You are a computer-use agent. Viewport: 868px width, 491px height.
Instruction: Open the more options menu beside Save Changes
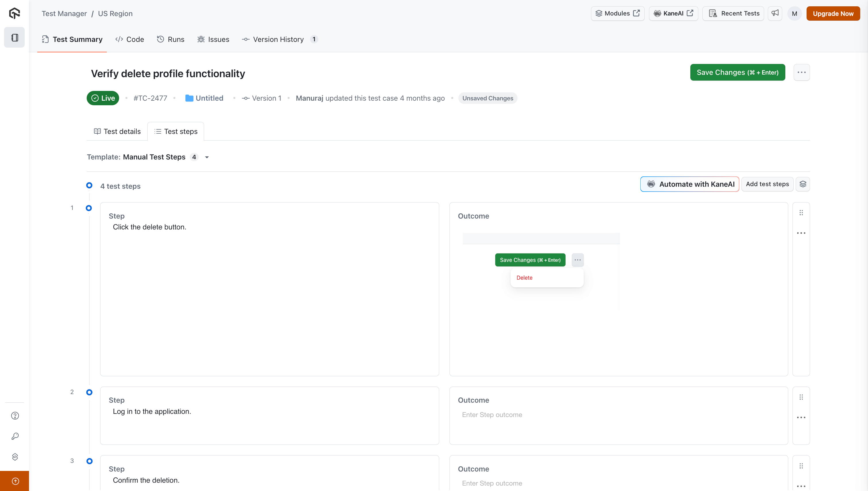801,72
